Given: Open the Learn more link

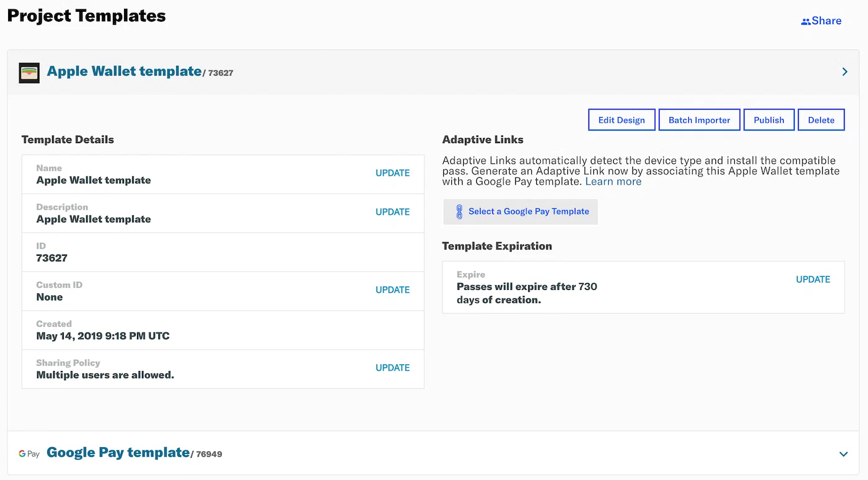Looking at the screenshot, I should (613, 181).
